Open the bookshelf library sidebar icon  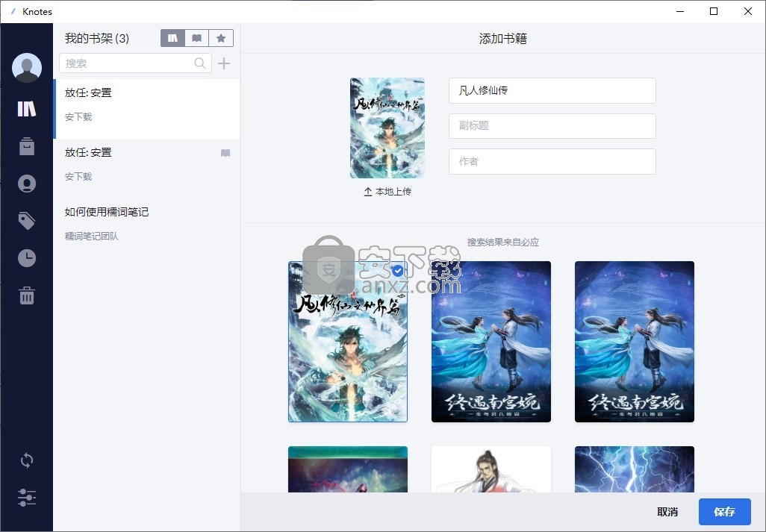coord(27,109)
